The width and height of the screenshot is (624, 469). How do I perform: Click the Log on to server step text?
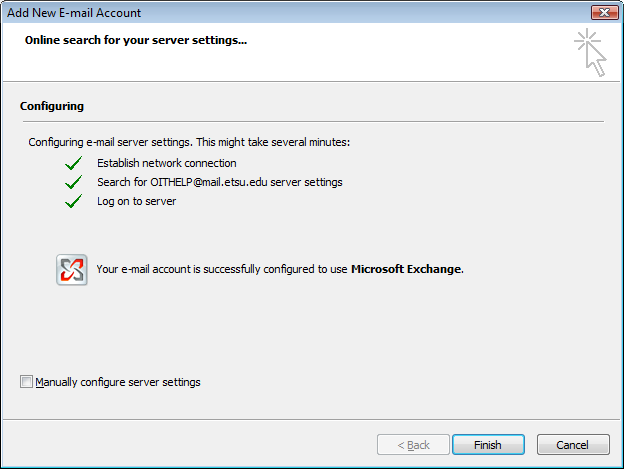[x=136, y=201]
